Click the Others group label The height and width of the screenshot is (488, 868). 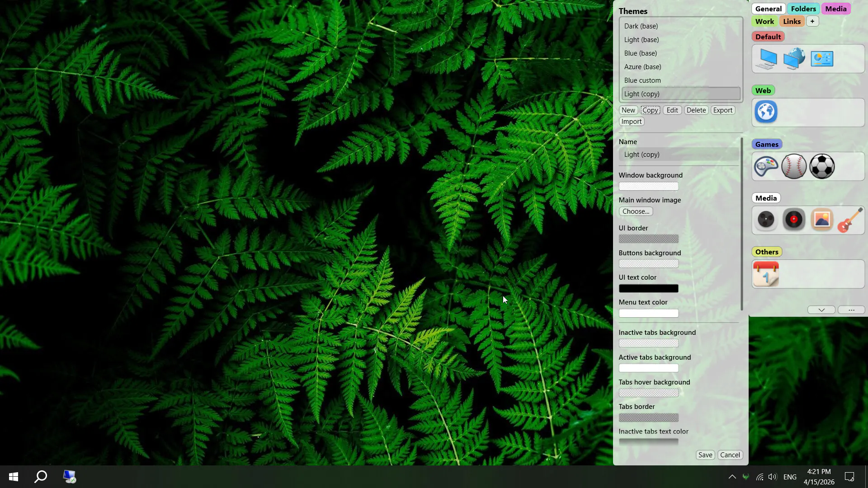pos(767,252)
